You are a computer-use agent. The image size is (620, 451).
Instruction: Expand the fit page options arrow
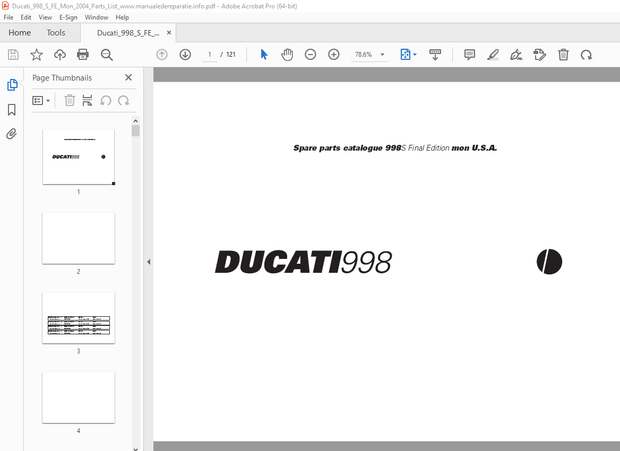[415, 55]
